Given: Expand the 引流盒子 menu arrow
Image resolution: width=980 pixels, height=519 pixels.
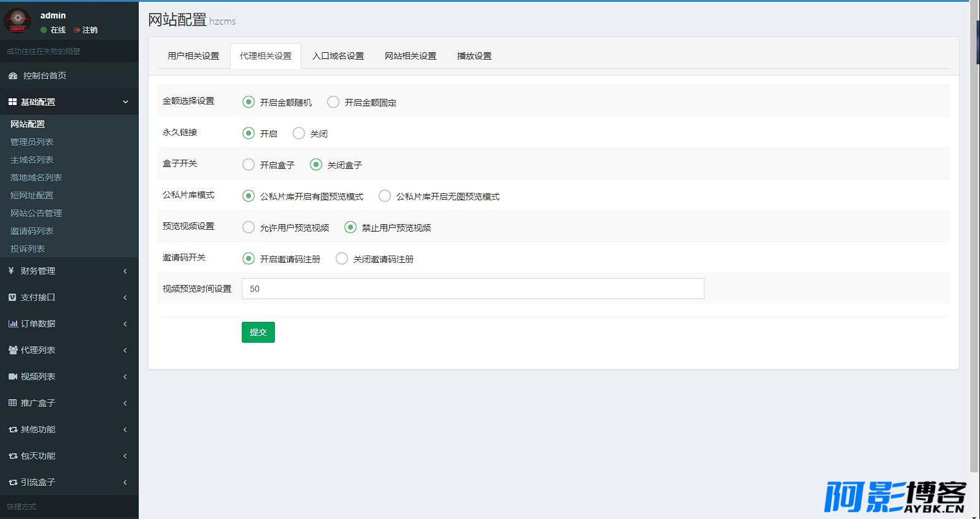Looking at the screenshot, I should pos(125,482).
